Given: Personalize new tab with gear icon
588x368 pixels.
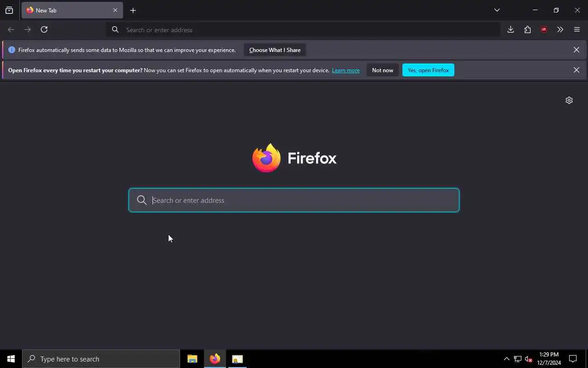Looking at the screenshot, I should 569,100.
